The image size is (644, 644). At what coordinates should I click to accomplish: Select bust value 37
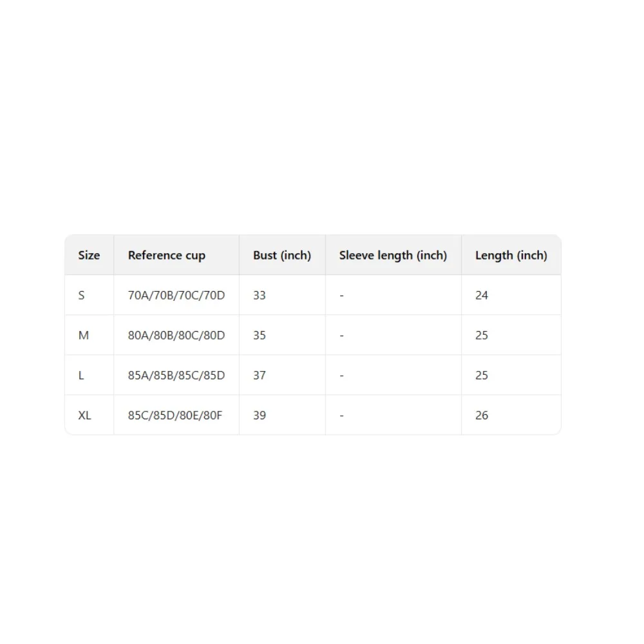click(x=260, y=375)
